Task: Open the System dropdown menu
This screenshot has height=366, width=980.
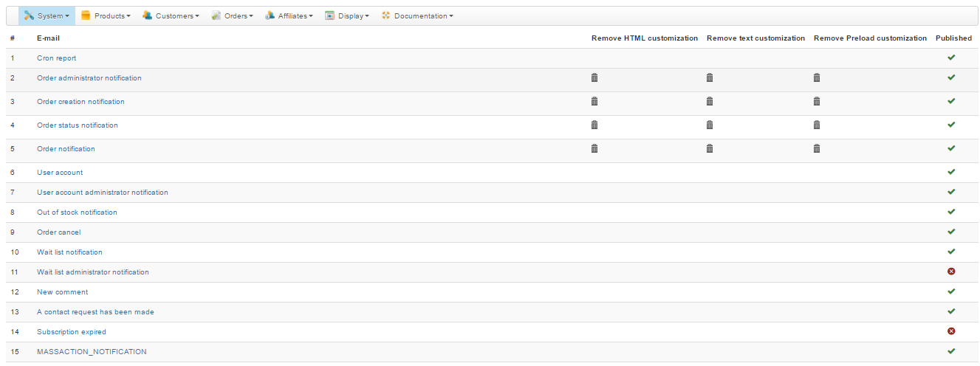Action: pyautogui.click(x=47, y=15)
